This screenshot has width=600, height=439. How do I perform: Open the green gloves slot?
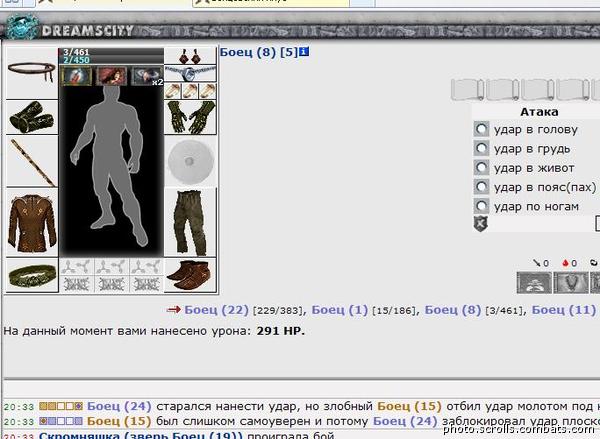pos(190,117)
